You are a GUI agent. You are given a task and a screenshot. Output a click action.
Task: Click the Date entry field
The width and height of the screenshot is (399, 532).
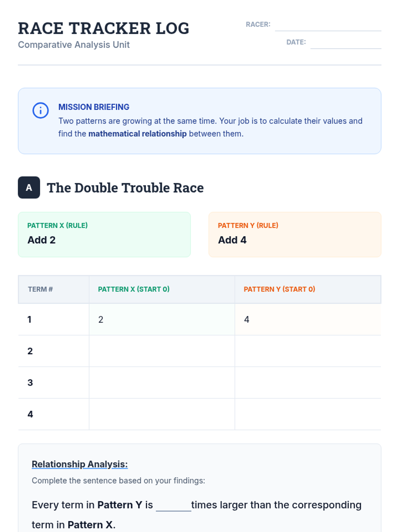[345, 43]
